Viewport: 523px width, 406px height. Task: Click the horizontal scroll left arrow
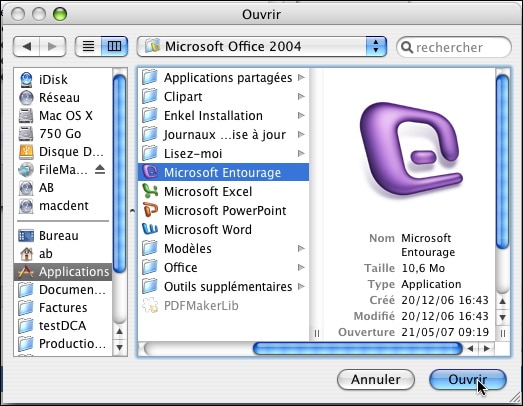pyautogui.click(x=470, y=349)
